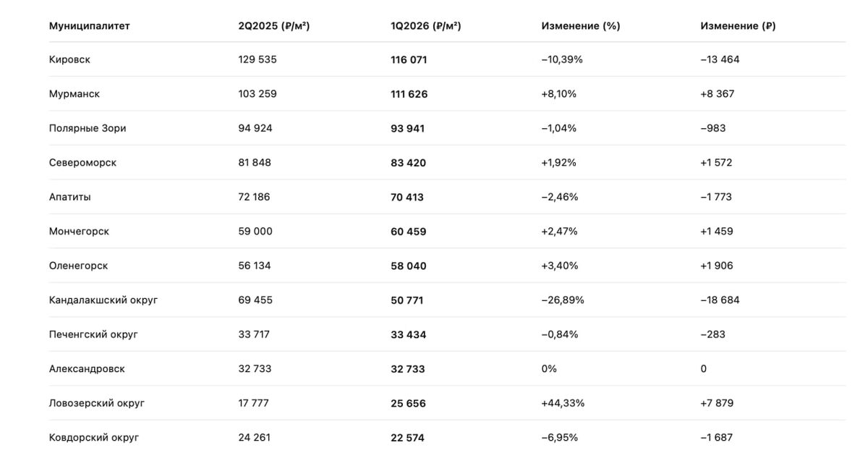Click the +44,33% change value
This screenshot has width=868, height=474.
pos(563,403)
